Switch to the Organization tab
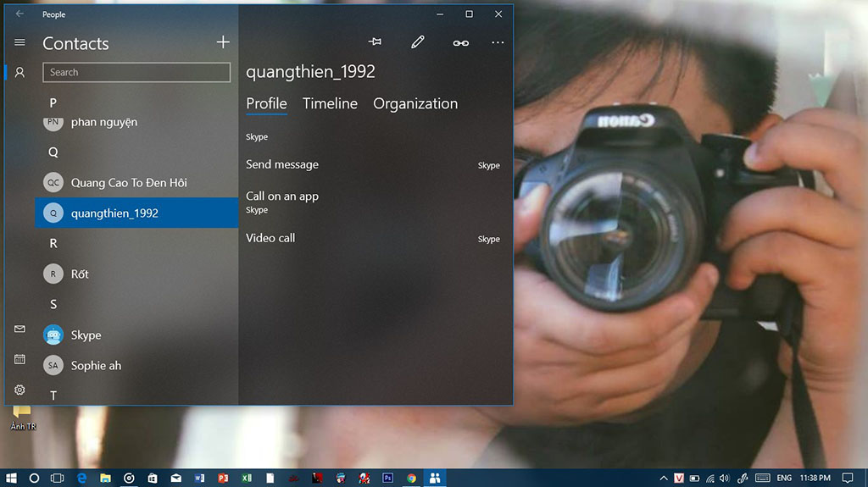This screenshot has height=487, width=868. pos(415,103)
